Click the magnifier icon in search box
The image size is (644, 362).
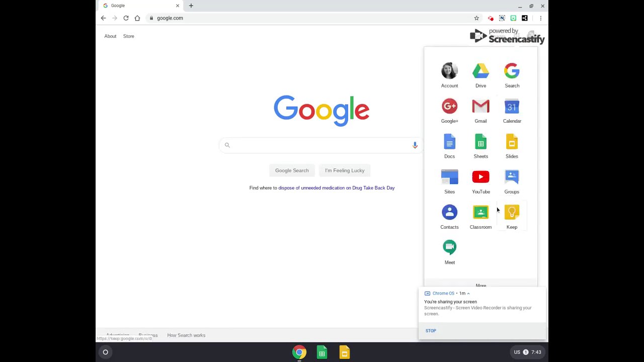coord(227,145)
